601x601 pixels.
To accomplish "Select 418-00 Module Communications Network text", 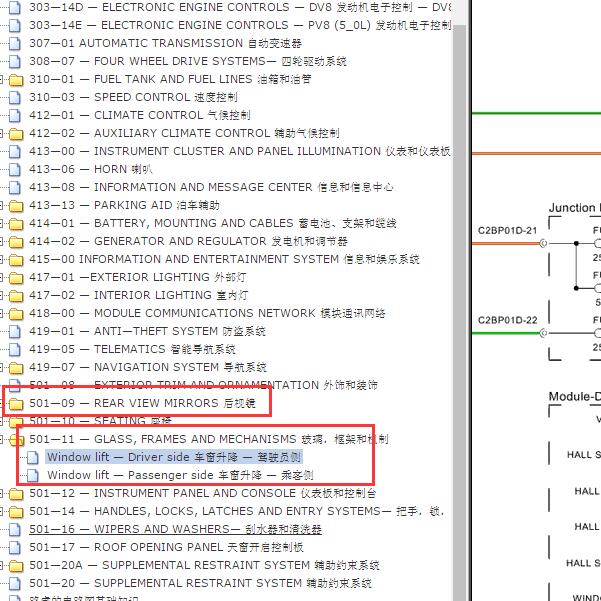I will pyautogui.click(x=207, y=314).
